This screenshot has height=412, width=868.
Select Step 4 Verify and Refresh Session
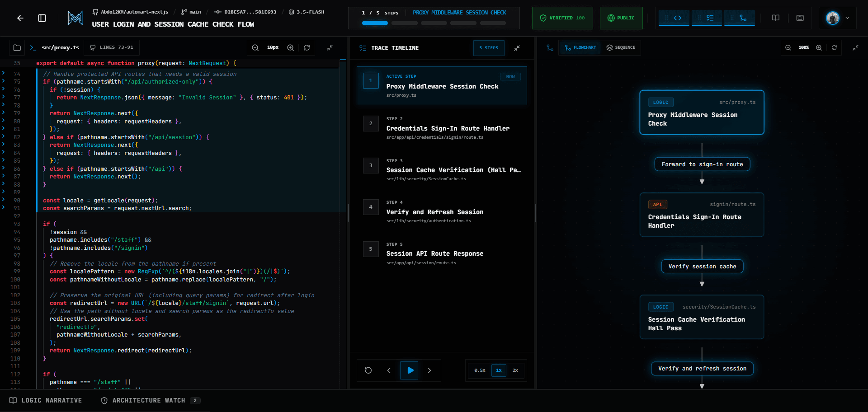[x=442, y=211]
